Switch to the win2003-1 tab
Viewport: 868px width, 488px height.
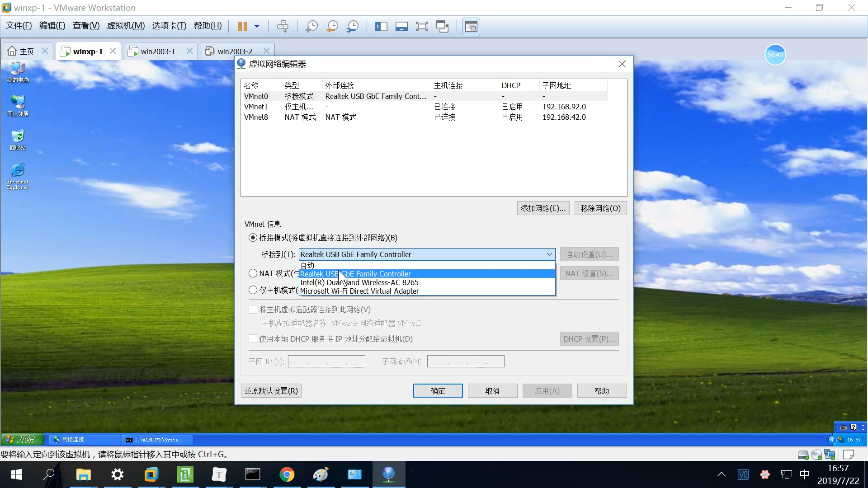pyautogui.click(x=153, y=52)
